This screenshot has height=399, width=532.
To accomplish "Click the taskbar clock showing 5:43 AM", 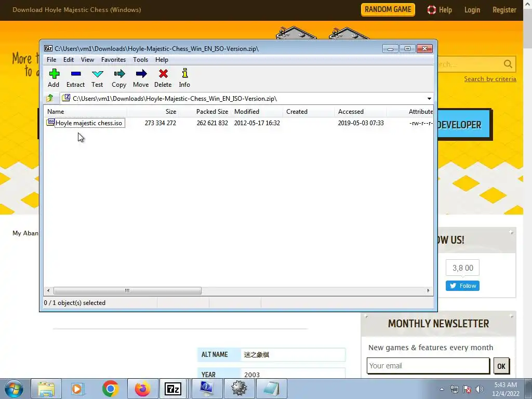I will point(506,389).
